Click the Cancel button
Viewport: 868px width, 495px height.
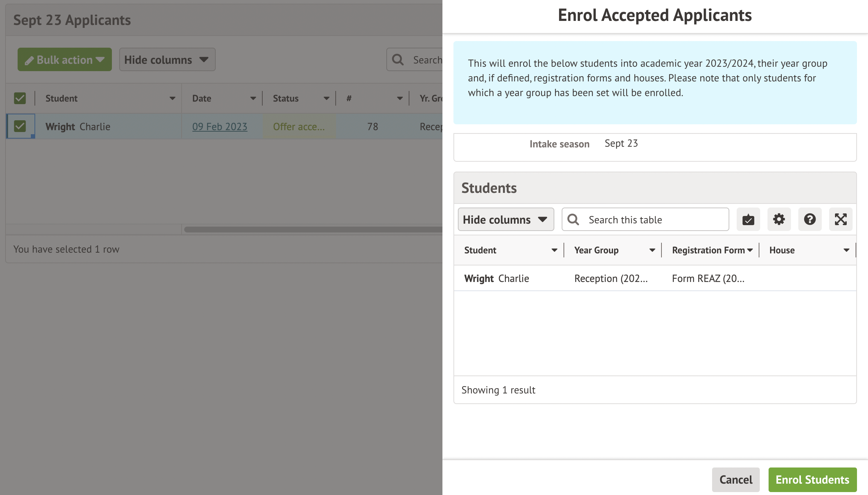pyautogui.click(x=736, y=480)
